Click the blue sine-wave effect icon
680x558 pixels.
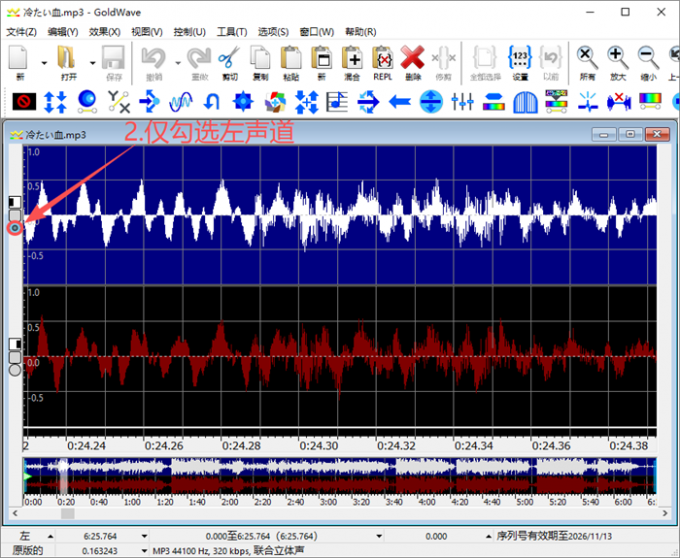(181, 102)
